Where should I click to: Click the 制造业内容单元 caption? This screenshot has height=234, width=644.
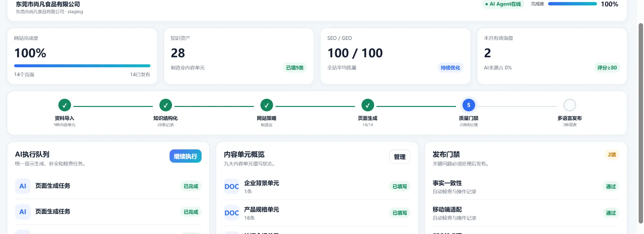188,68
